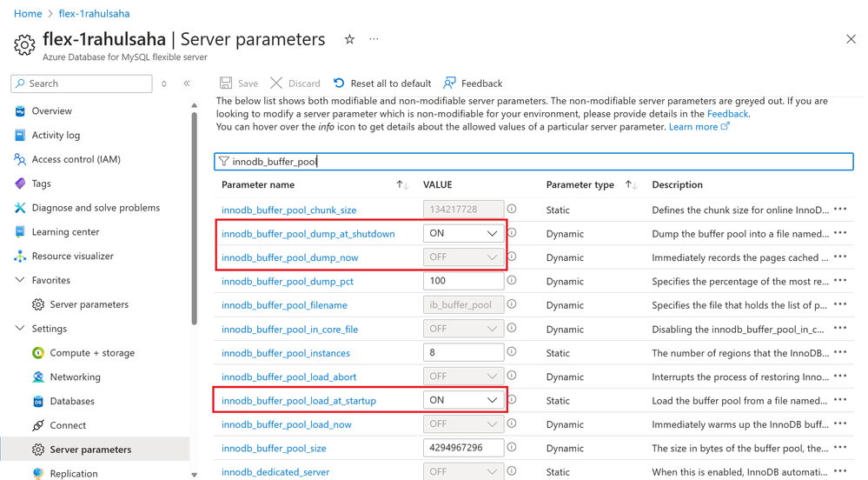The height and width of the screenshot is (480, 868).
Task: Open innodb_dedicated_server value dropdown
Action: click(463, 471)
